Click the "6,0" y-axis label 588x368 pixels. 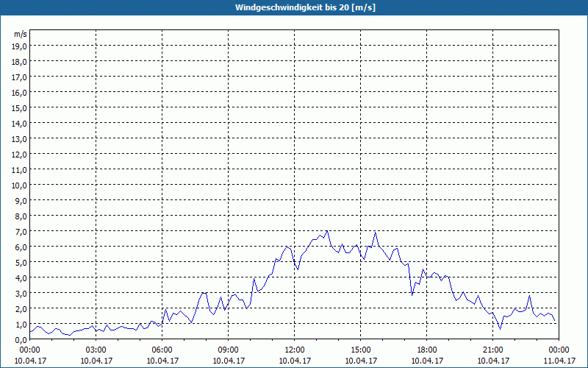[x=21, y=247]
